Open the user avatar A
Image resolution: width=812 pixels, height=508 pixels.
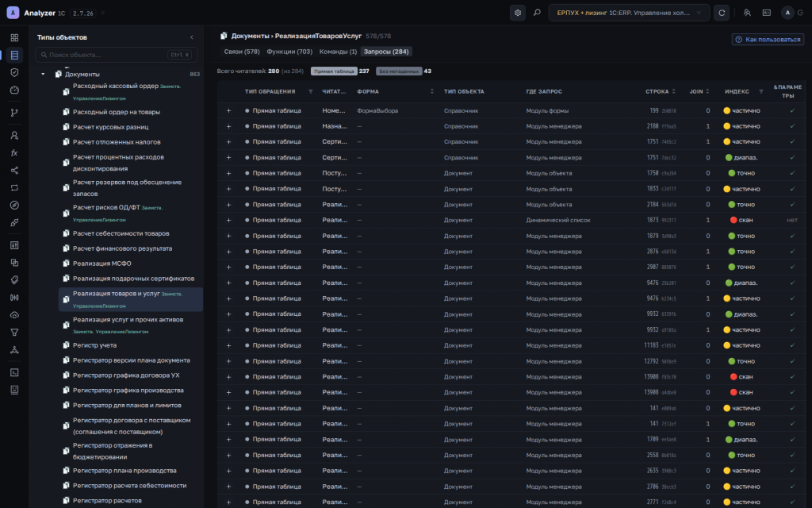[787, 13]
